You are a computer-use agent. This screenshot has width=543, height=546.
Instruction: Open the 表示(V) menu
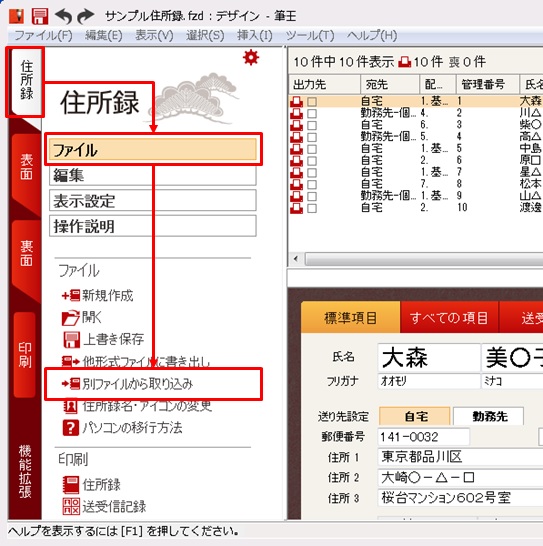(x=154, y=36)
